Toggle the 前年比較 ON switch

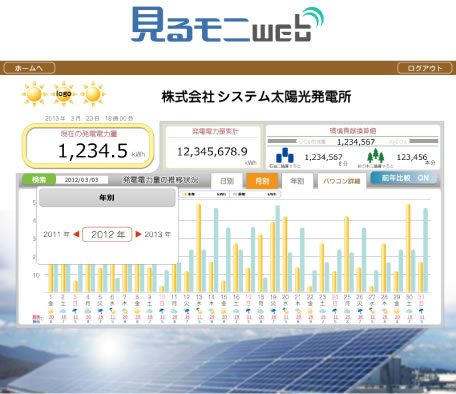[x=404, y=178]
